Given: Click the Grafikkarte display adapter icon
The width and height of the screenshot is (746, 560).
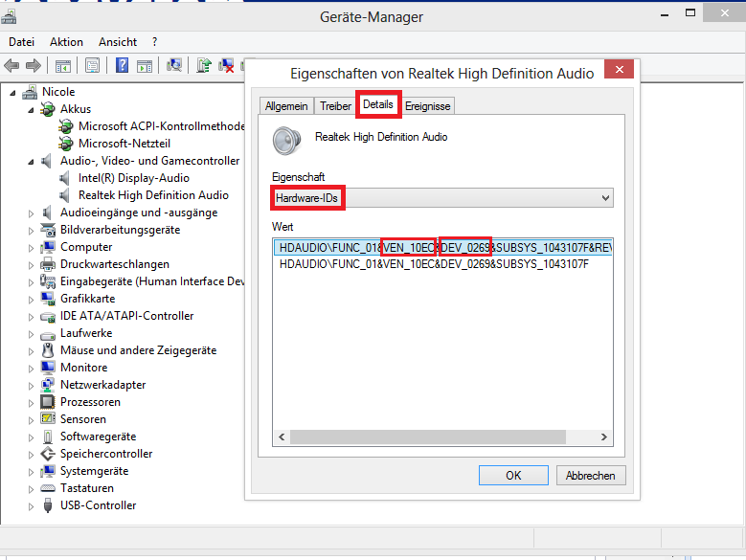Looking at the screenshot, I should pos(48,299).
